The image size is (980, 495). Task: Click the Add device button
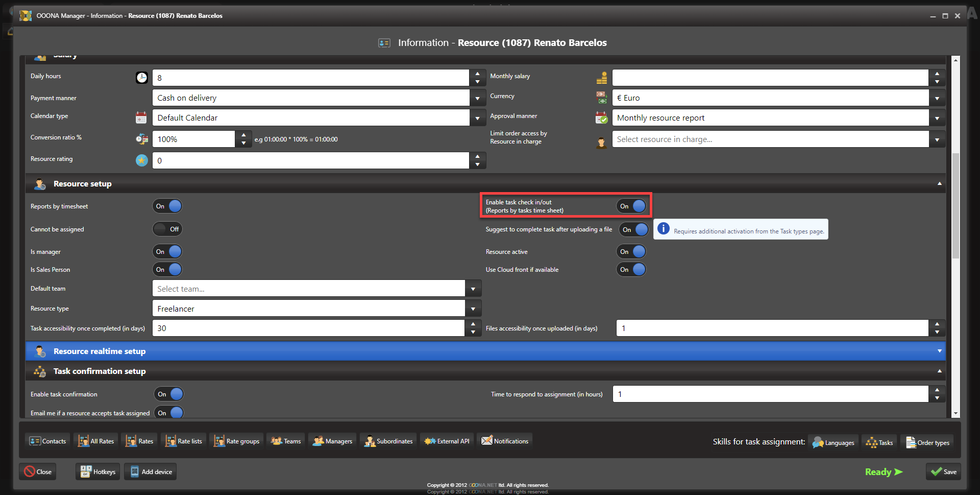[151, 472]
